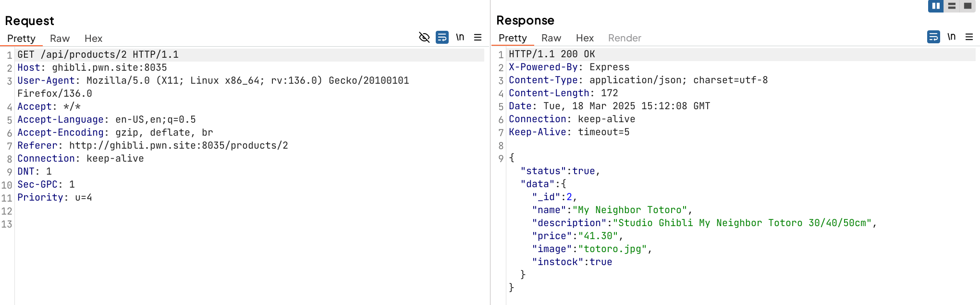
Task: Click the 'HTTP/1.1 200 OK' status line
Action: pos(552,54)
